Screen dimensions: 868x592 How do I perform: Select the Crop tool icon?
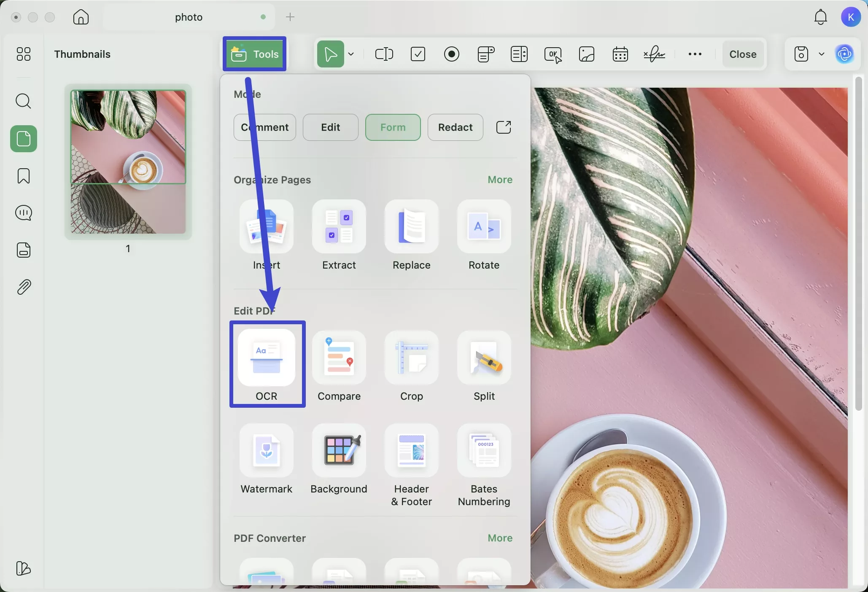tap(411, 358)
